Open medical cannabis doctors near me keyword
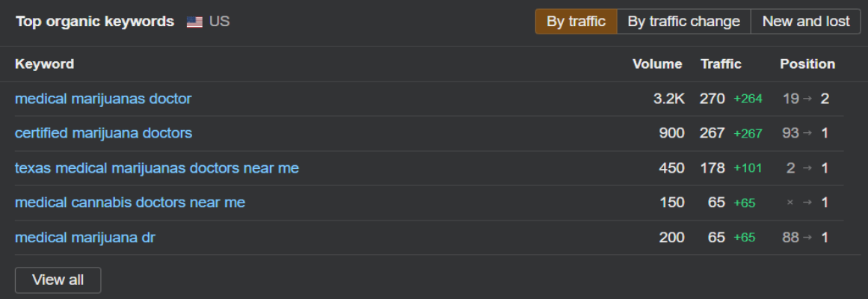Image resolution: width=868 pixels, height=299 pixels. click(130, 202)
